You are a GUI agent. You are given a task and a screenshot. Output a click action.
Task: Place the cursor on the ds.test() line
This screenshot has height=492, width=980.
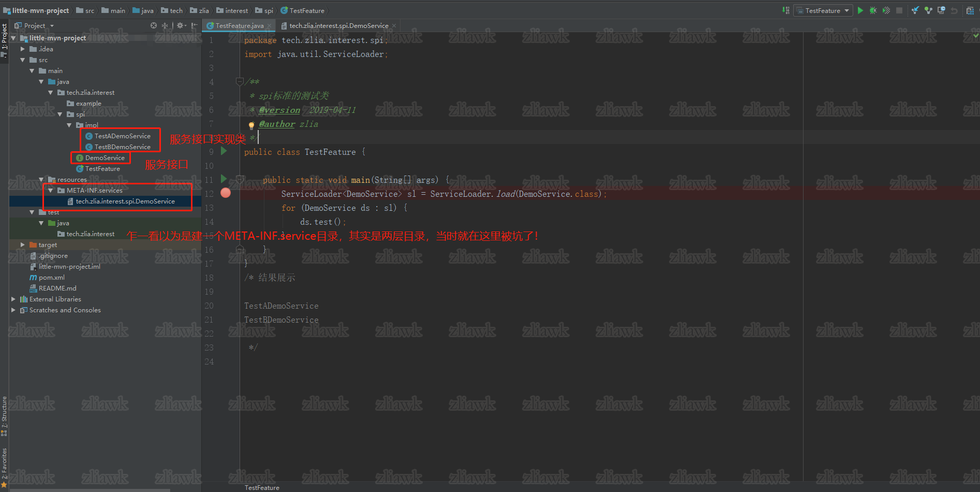(323, 222)
